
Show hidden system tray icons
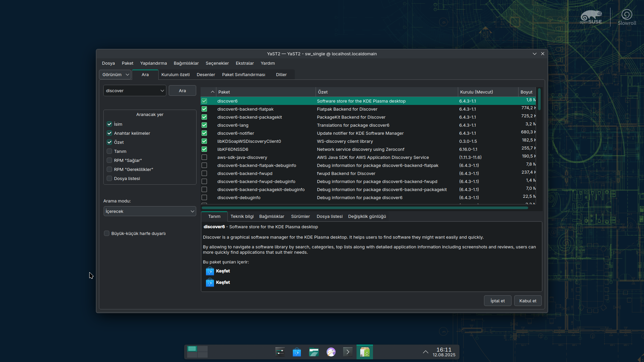(425, 352)
